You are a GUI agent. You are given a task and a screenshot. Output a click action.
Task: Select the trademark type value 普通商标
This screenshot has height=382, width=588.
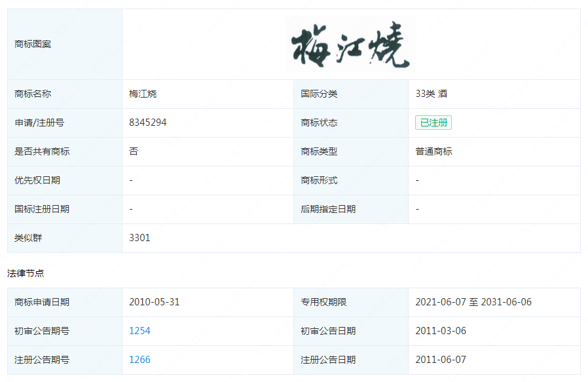[x=433, y=151]
